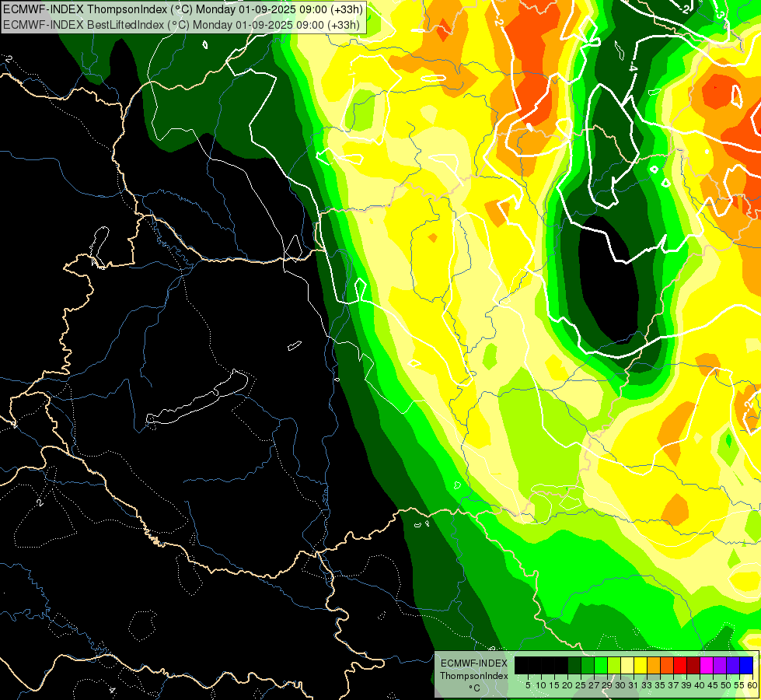Click the dark red 39–40 legend swatch
The height and width of the screenshot is (700, 761).
tap(693, 665)
